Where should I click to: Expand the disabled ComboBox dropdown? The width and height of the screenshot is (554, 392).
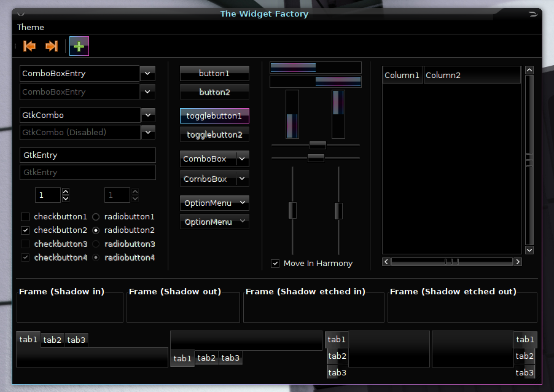click(214, 179)
